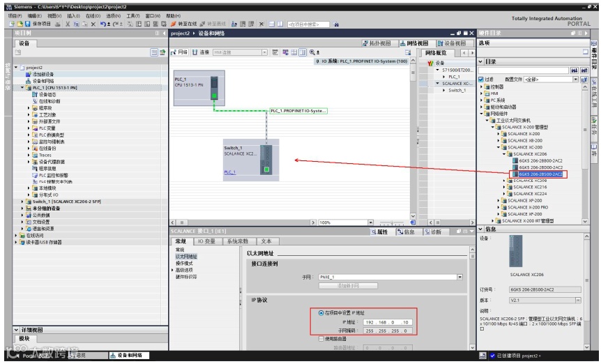The width and height of the screenshot is (601, 364).
Task: Expand the 程序块 program blocks folder
Action: pyautogui.click(x=29, y=108)
